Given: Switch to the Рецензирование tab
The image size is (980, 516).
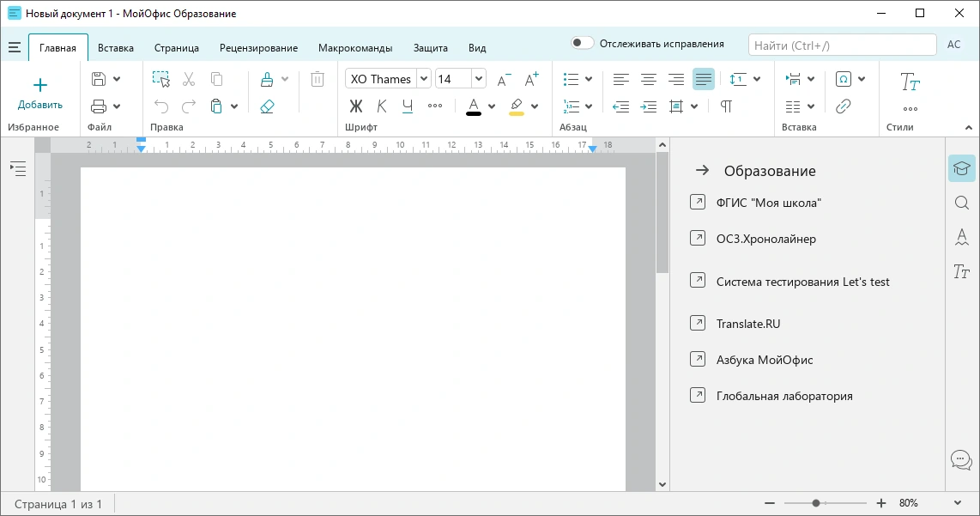Looking at the screenshot, I should (x=259, y=47).
